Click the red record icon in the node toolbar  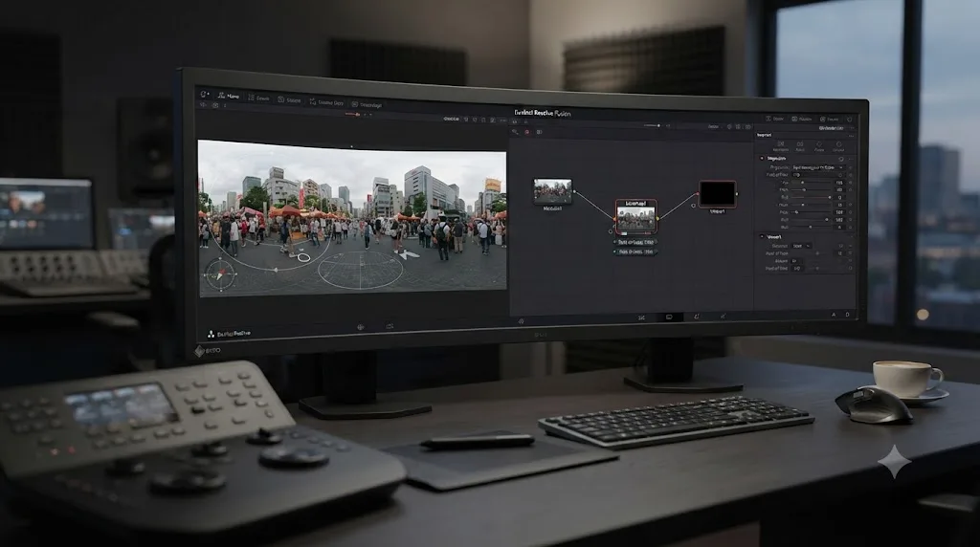coord(527,132)
